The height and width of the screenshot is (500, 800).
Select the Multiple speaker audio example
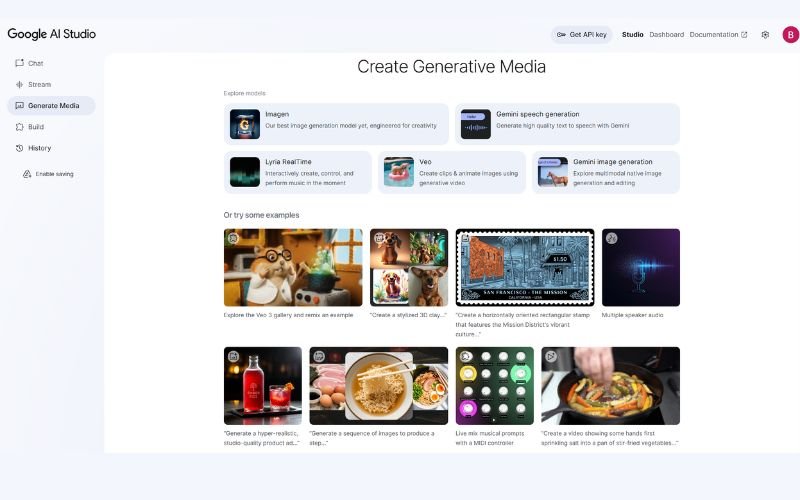pyautogui.click(x=640, y=267)
